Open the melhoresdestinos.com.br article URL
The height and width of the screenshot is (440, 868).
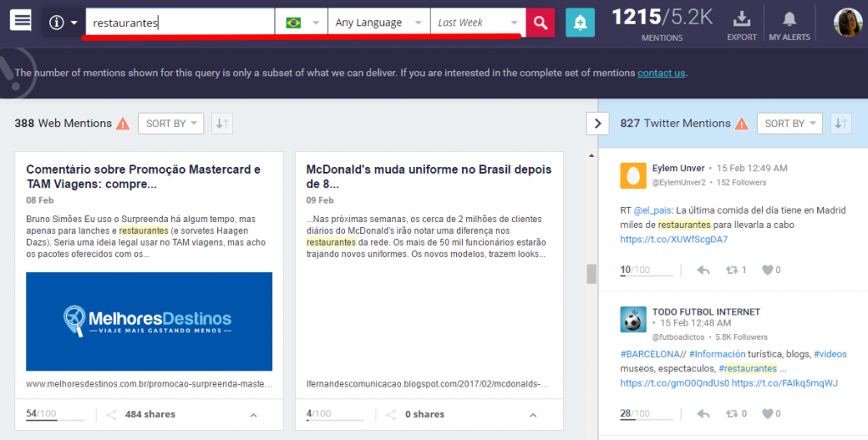[x=149, y=384]
